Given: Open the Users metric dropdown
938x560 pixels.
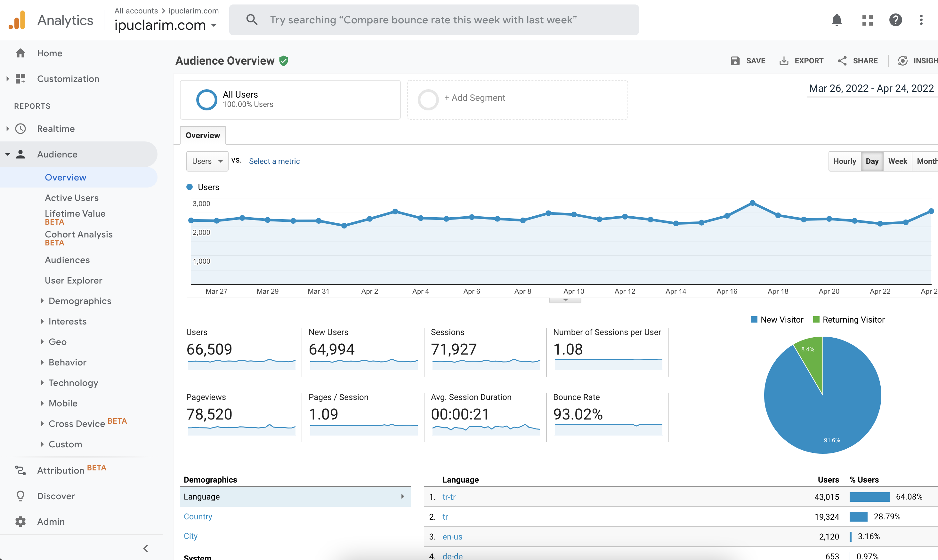Looking at the screenshot, I should point(207,161).
